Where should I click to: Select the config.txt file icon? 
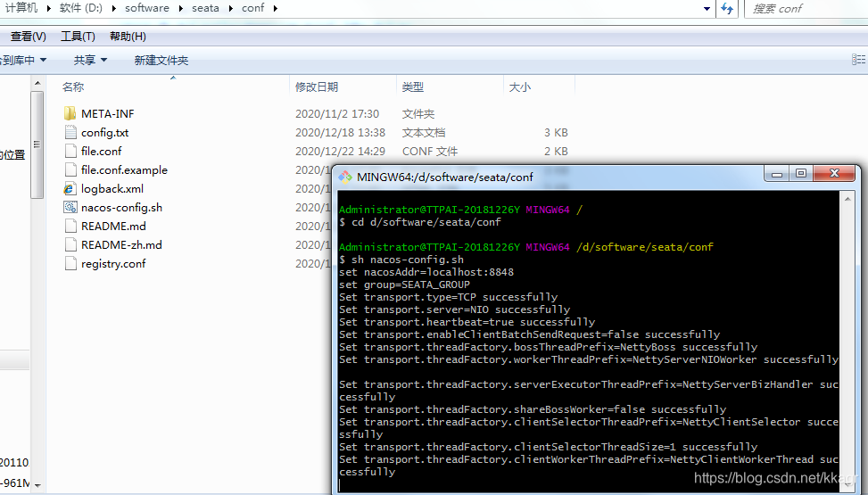tap(70, 132)
